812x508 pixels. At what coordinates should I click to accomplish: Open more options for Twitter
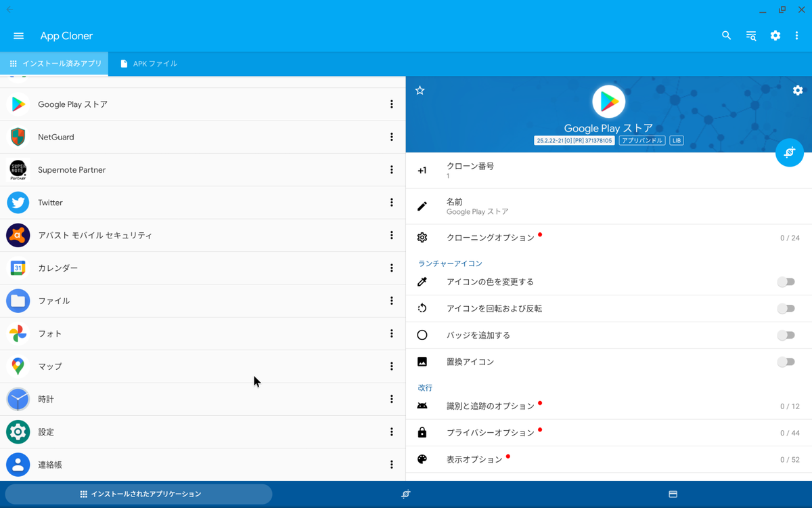pyautogui.click(x=391, y=203)
